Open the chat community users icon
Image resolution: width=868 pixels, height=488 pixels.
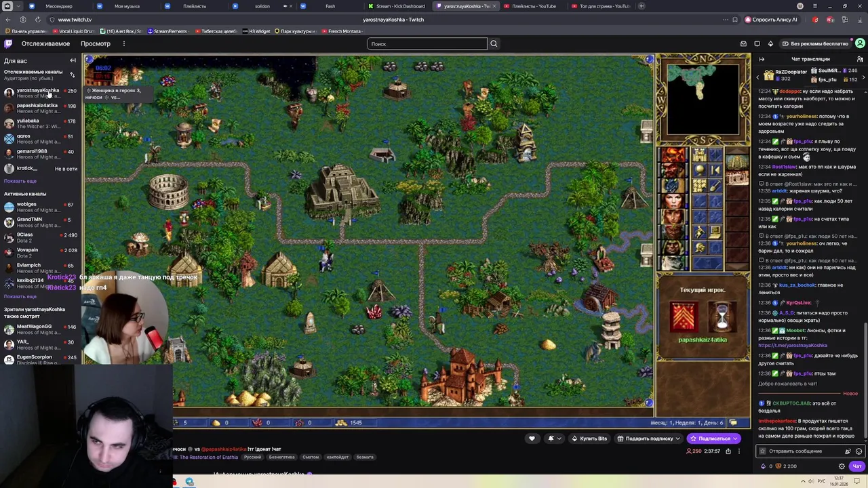point(860,59)
